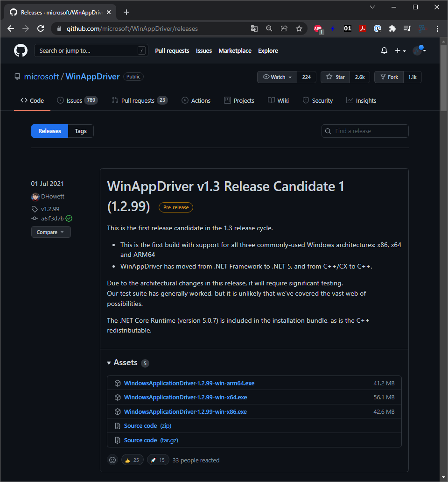The image size is (448, 482).
Task: Open the GitHub home logo
Action: coord(21,50)
